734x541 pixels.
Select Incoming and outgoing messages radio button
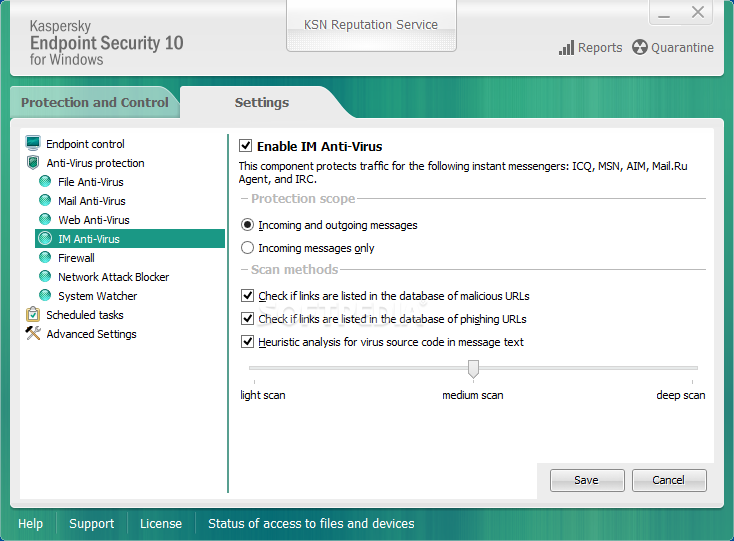pyautogui.click(x=247, y=225)
